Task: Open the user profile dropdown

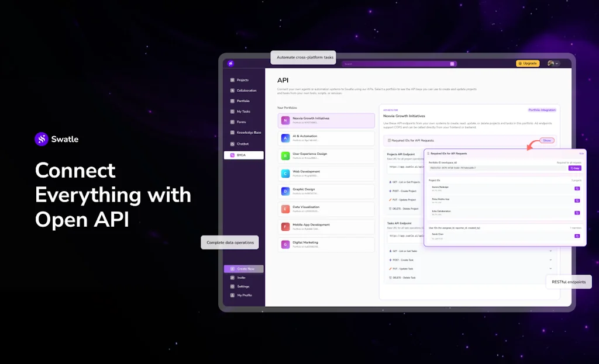Action: [553, 64]
